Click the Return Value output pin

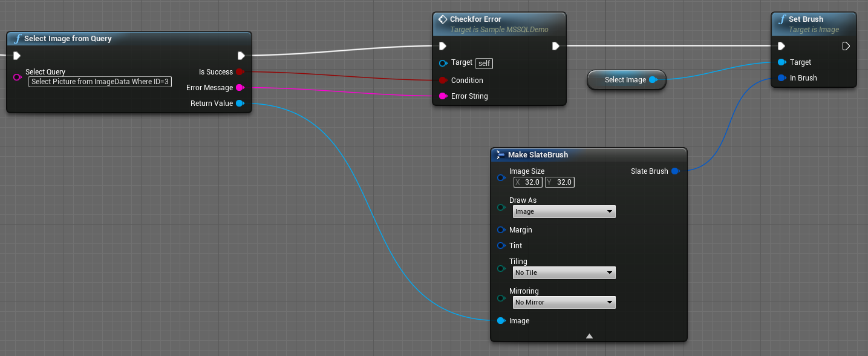pos(240,104)
